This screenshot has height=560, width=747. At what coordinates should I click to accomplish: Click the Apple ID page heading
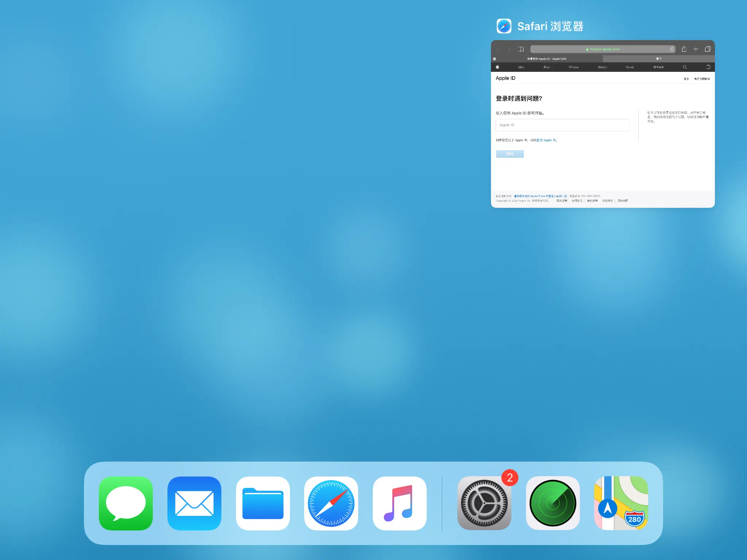(506, 78)
